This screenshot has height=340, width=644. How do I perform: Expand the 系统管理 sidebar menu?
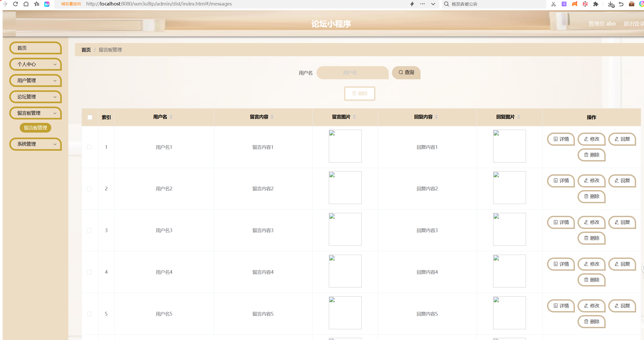(35, 144)
